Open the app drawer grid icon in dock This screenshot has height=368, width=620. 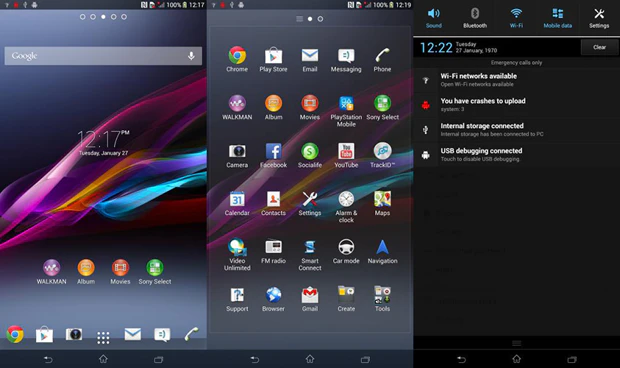(x=103, y=338)
